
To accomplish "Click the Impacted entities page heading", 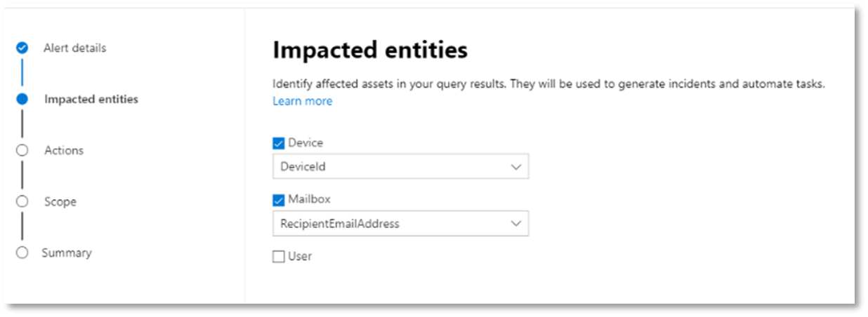I will click(x=370, y=50).
